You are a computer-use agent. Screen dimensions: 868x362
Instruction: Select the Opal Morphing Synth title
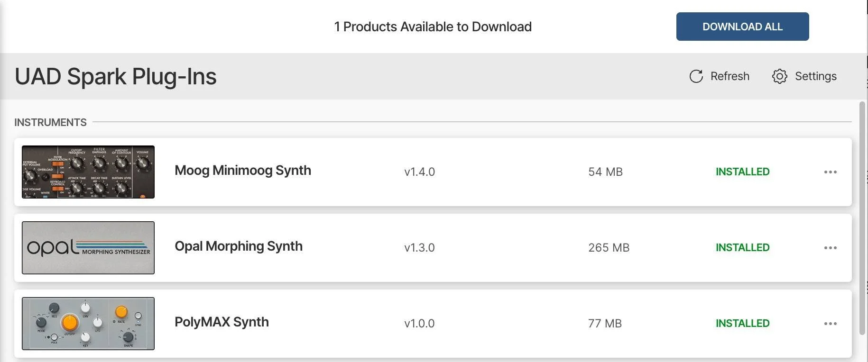238,246
